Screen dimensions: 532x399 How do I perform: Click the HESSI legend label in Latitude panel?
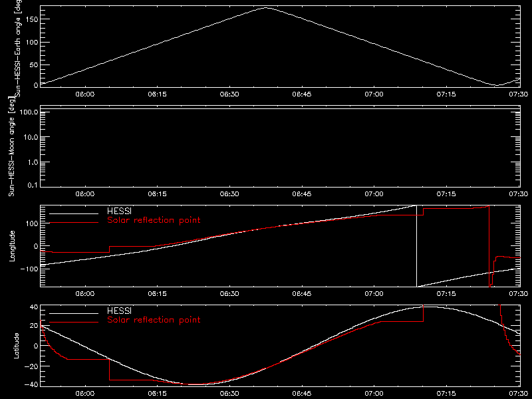click(x=119, y=311)
